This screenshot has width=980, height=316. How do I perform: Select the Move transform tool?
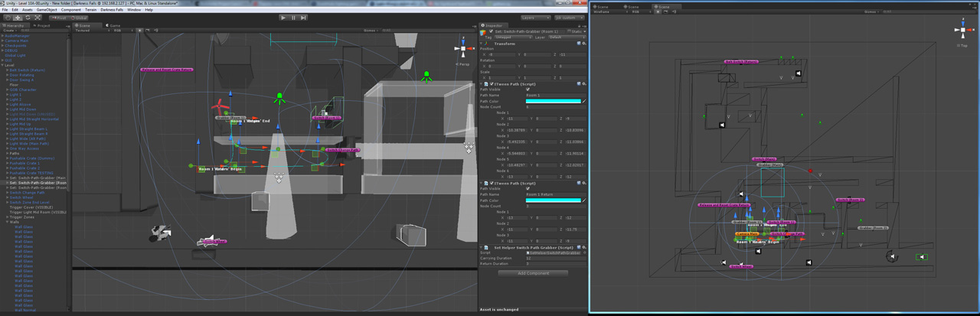point(18,18)
